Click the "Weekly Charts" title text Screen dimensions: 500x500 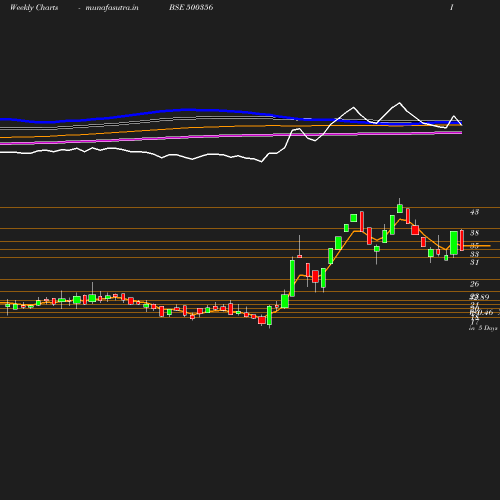(34, 7)
